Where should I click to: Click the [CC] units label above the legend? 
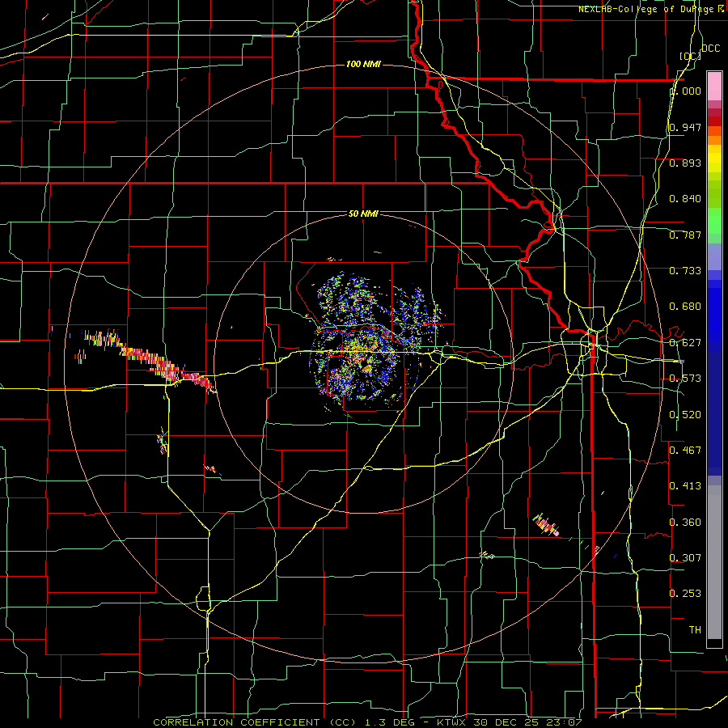click(690, 56)
